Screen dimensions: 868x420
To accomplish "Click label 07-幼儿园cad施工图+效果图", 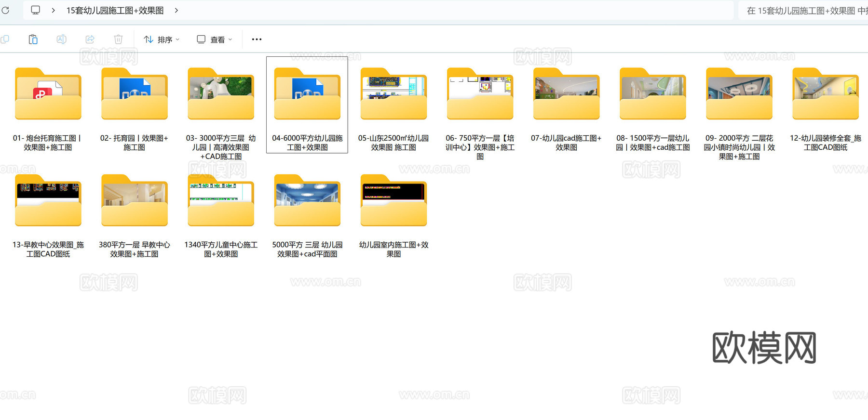I will pyautogui.click(x=566, y=143).
